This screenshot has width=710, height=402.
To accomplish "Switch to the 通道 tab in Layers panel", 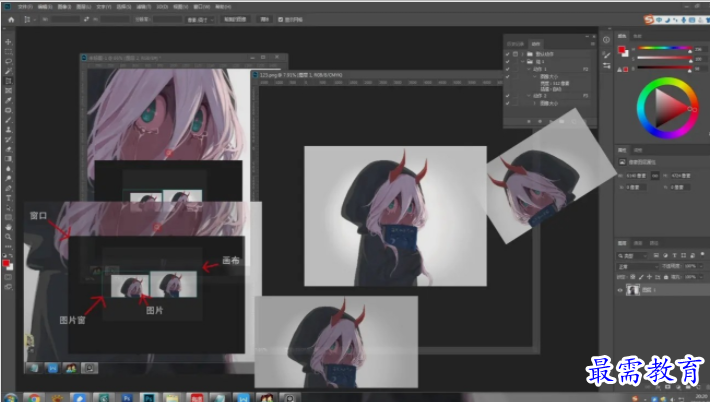I will [x=638, y=244].
